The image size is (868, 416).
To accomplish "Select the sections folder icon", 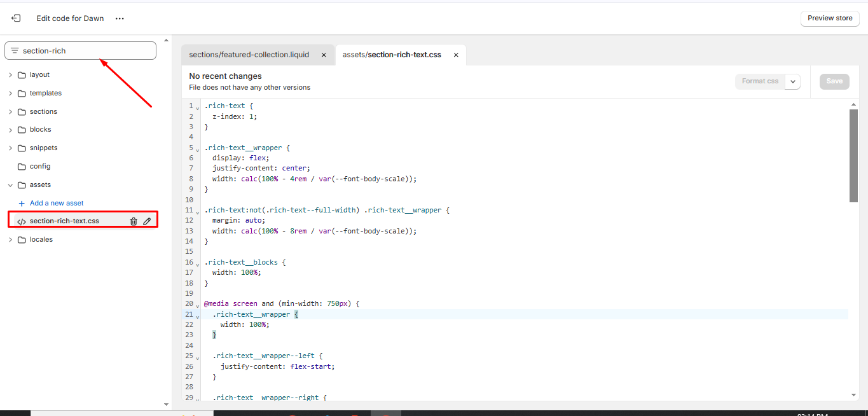I will coord(22,112).
